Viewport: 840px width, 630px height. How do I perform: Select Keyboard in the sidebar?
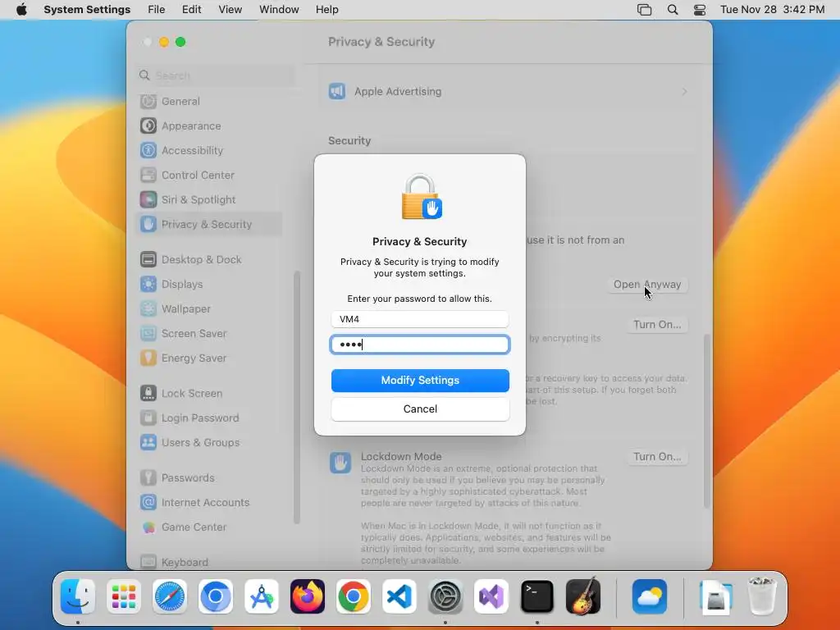click(x=210, y=563)
